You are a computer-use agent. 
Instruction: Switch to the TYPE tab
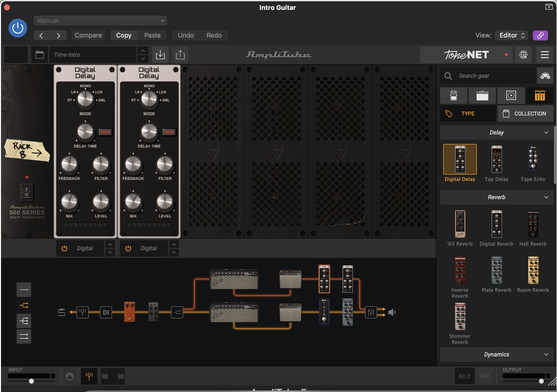[468, 114]
